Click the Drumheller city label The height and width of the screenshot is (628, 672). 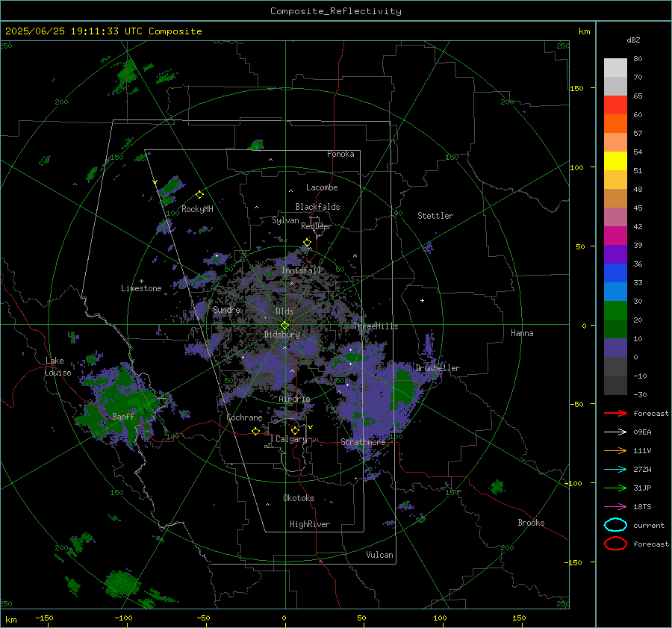coord(438,368)
